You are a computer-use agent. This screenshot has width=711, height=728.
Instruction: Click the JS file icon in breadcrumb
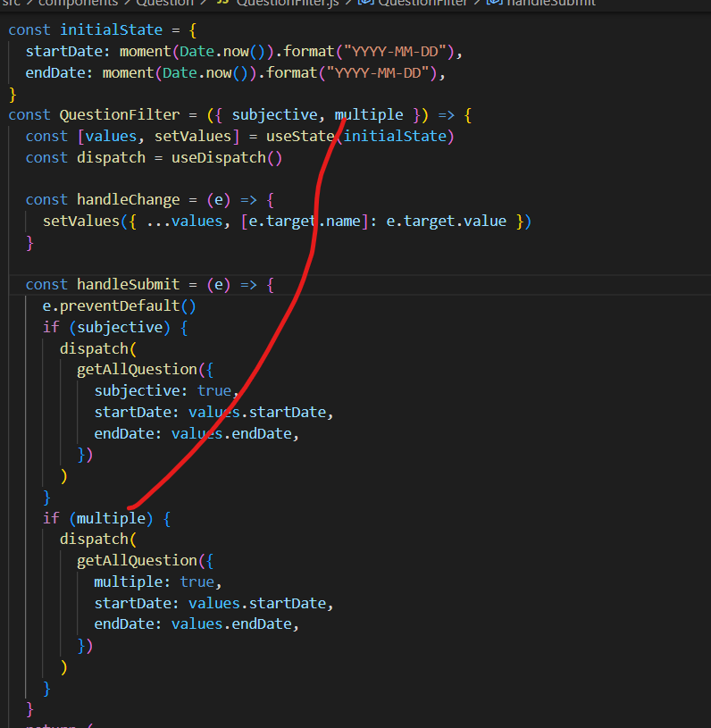pos(222,3)
